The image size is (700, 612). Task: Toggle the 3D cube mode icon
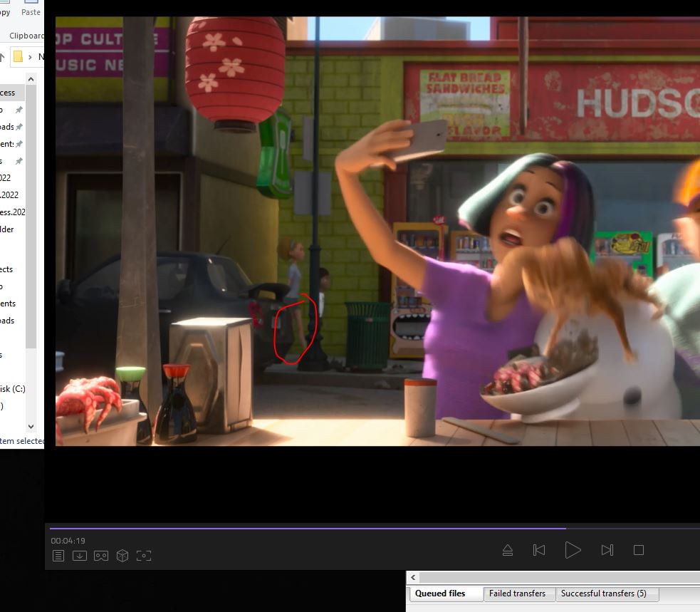122,556
